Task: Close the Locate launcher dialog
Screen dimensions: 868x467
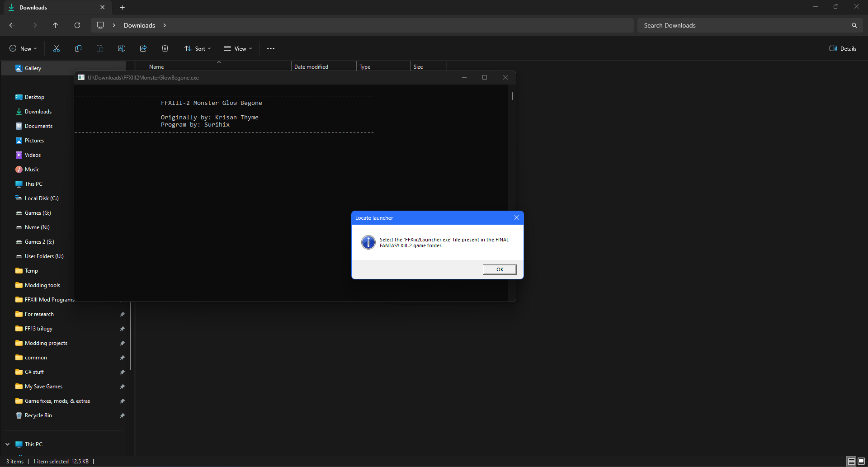Action: click(x=517, y=217)
